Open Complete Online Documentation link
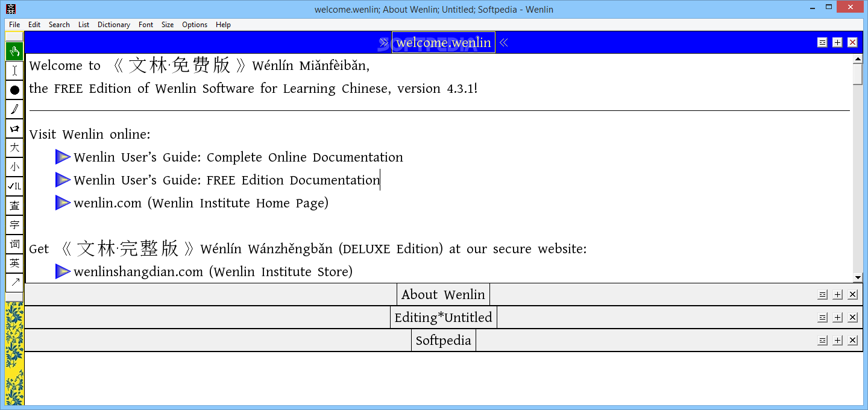 tap(238, 157)
